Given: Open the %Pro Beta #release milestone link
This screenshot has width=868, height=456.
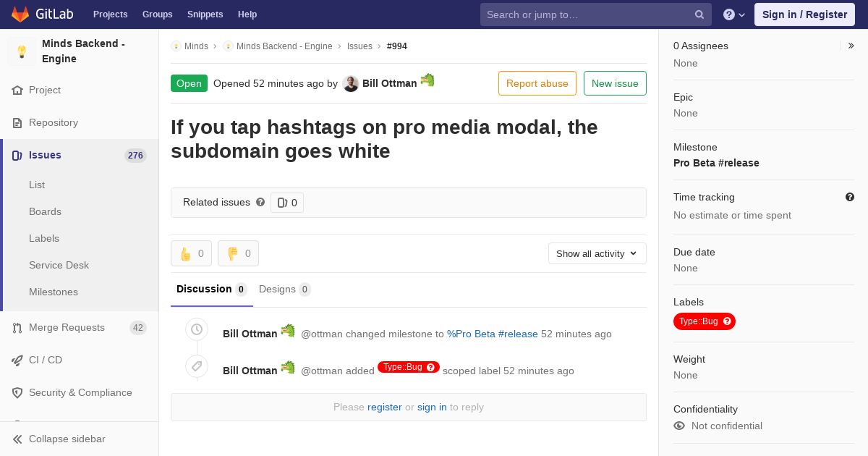Looking at the screenshot, I should coord(493,334).
